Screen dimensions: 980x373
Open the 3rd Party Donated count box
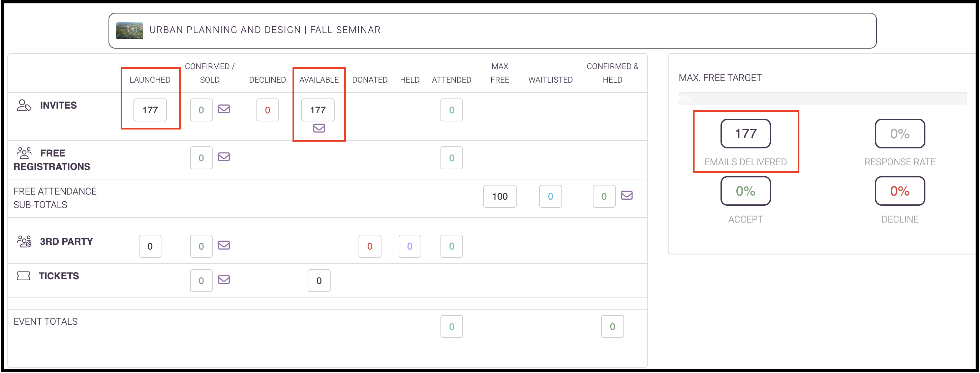[x=369, y=246]
